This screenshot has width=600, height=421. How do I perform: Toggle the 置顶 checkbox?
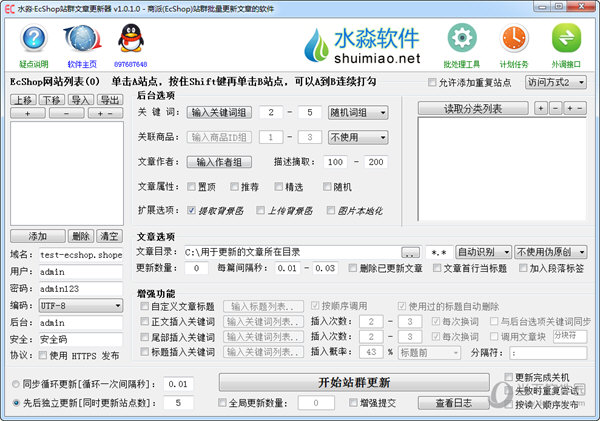click(x=191, y=187)
